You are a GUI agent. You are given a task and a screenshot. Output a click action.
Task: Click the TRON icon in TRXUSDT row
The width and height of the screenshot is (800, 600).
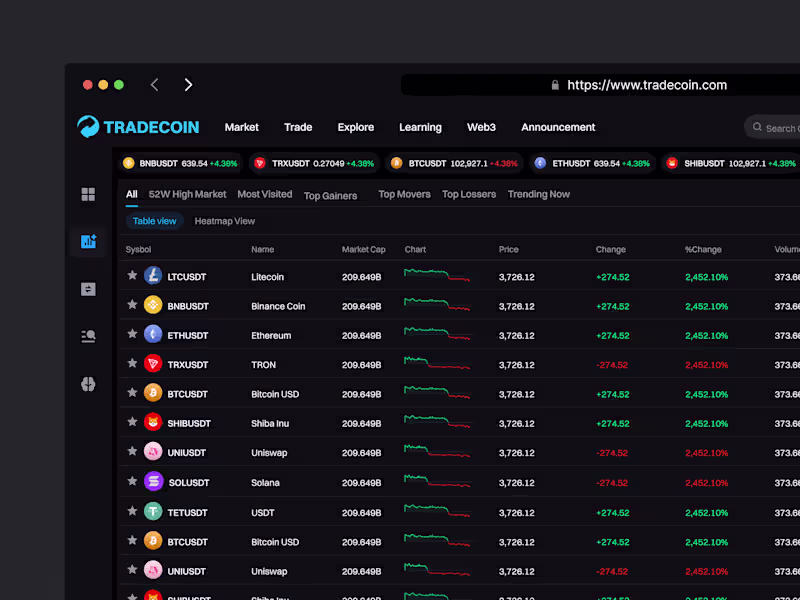[x=153, y=364]
